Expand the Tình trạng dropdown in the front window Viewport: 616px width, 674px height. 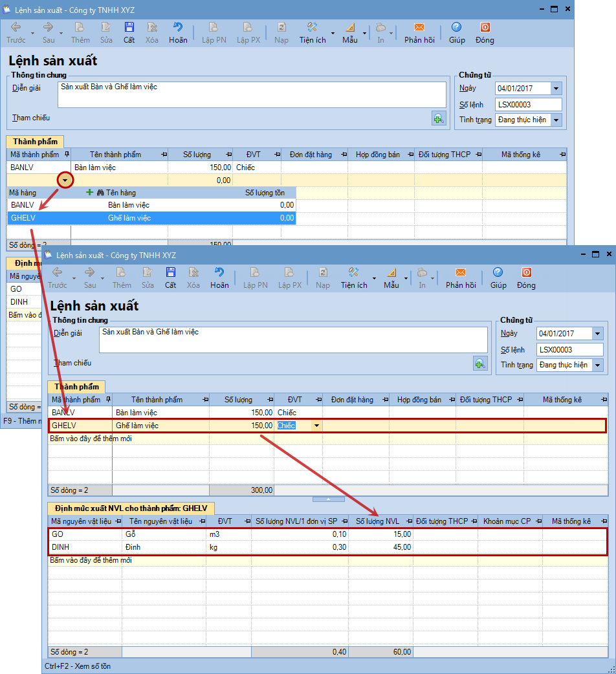(x=597, y=365)
